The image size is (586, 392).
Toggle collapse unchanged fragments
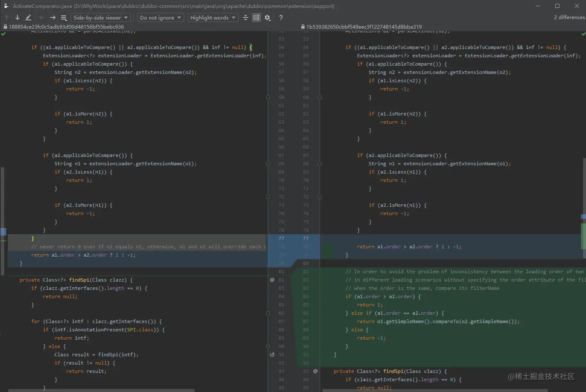tap(246, 17)
